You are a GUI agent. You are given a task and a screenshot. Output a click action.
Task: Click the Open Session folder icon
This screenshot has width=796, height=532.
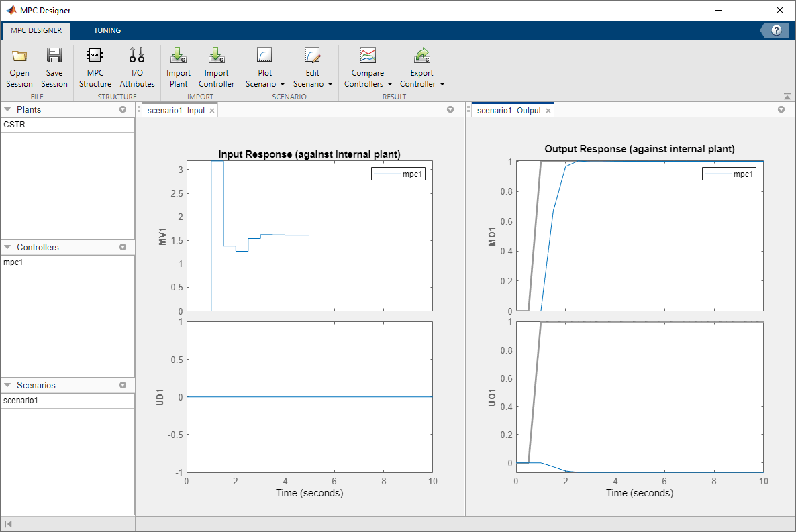[19, 55]
